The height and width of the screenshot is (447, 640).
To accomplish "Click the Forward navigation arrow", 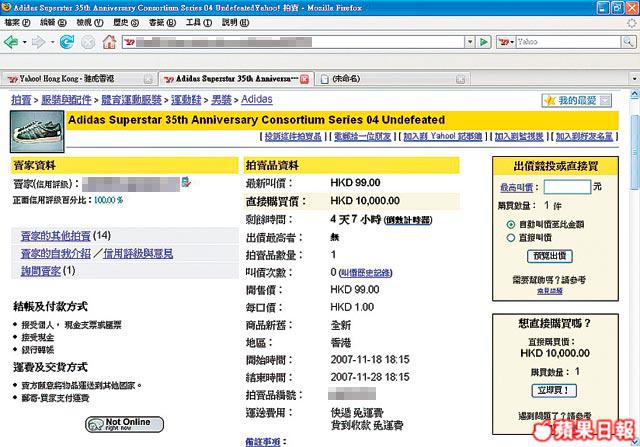I will [40, 43].
